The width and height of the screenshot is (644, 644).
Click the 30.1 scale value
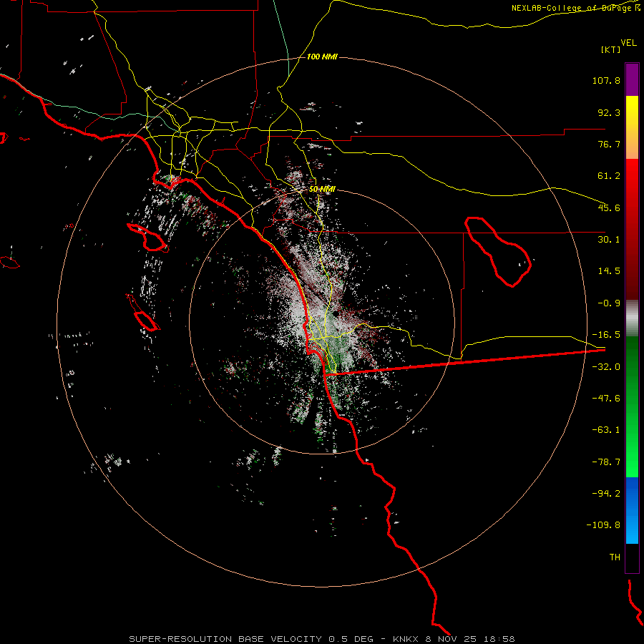point(609,240)
